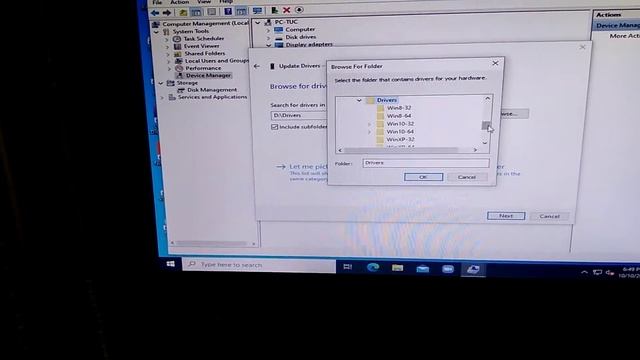Open the Windows Start button
Screen dimensions: 640x360
tap(171, 264)
